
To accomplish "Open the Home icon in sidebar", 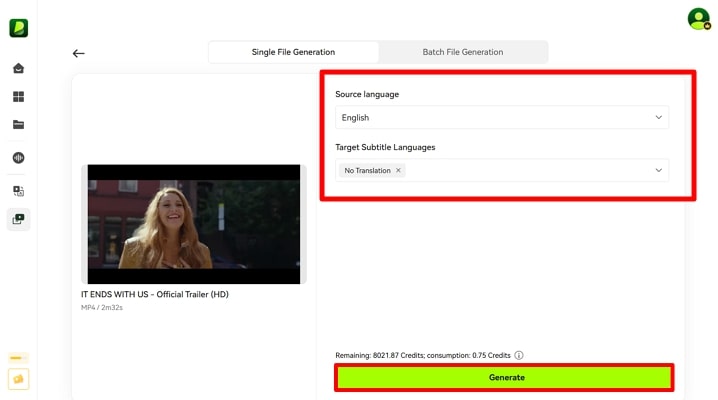I will [18, 69].
